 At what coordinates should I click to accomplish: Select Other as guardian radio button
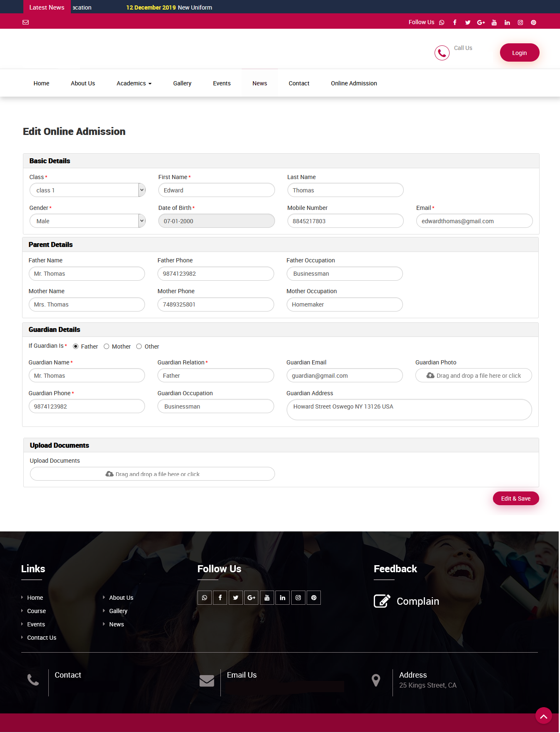click(x=139, y=347)
